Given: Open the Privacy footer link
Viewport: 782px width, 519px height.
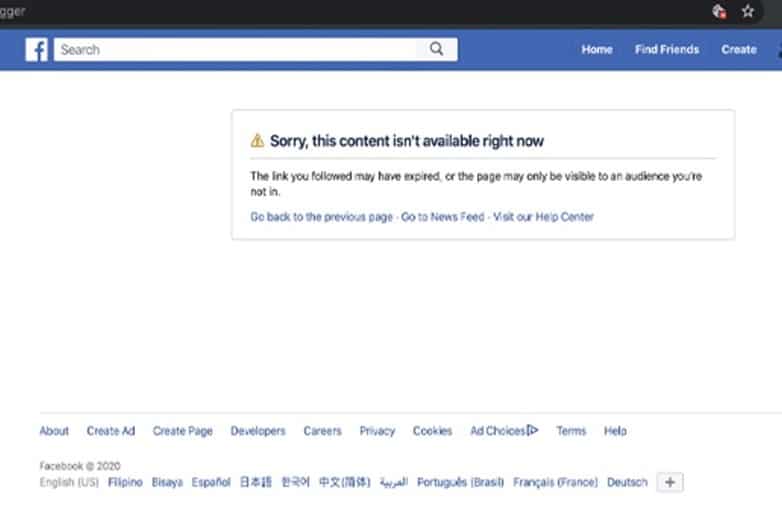Looking at the screenshot, I should 377,431.
